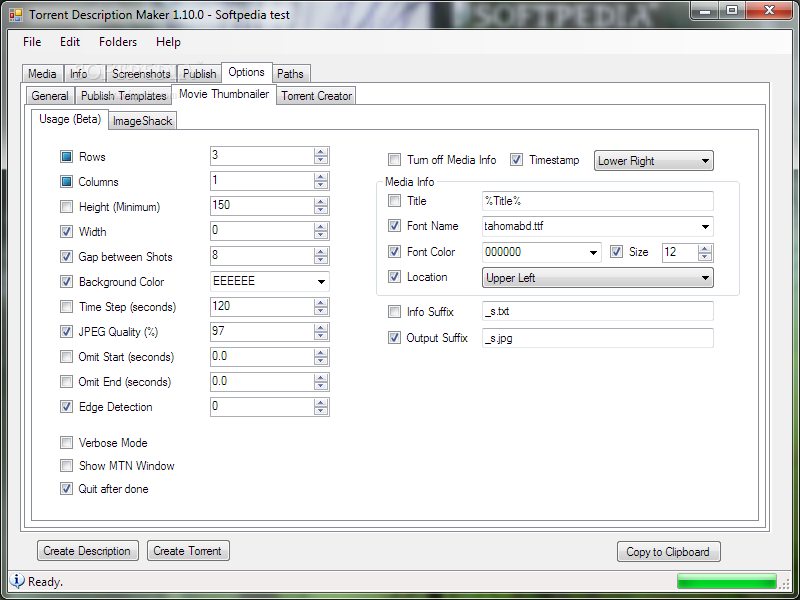
Task: Open the Font Color 000000 dropdown
Action: coord(541,252)
